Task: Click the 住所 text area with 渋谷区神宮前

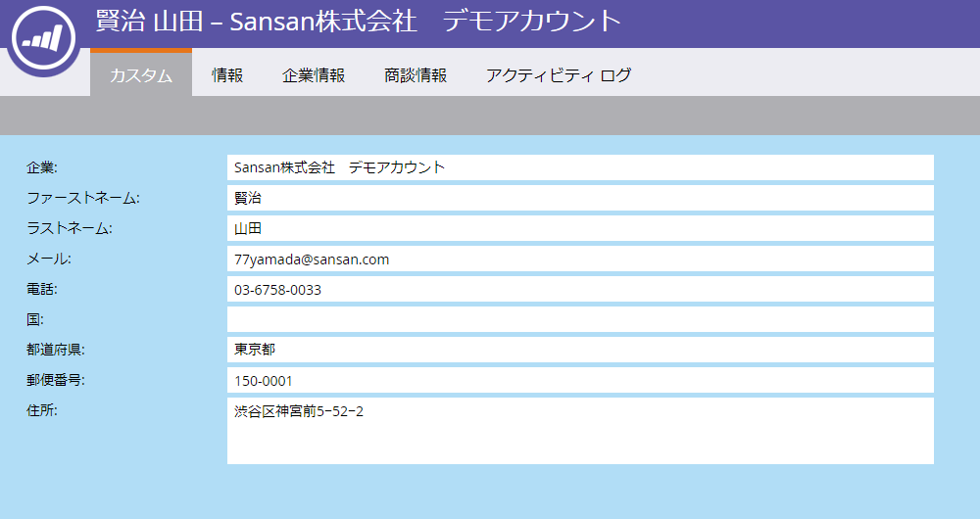Action: (580, 431)
